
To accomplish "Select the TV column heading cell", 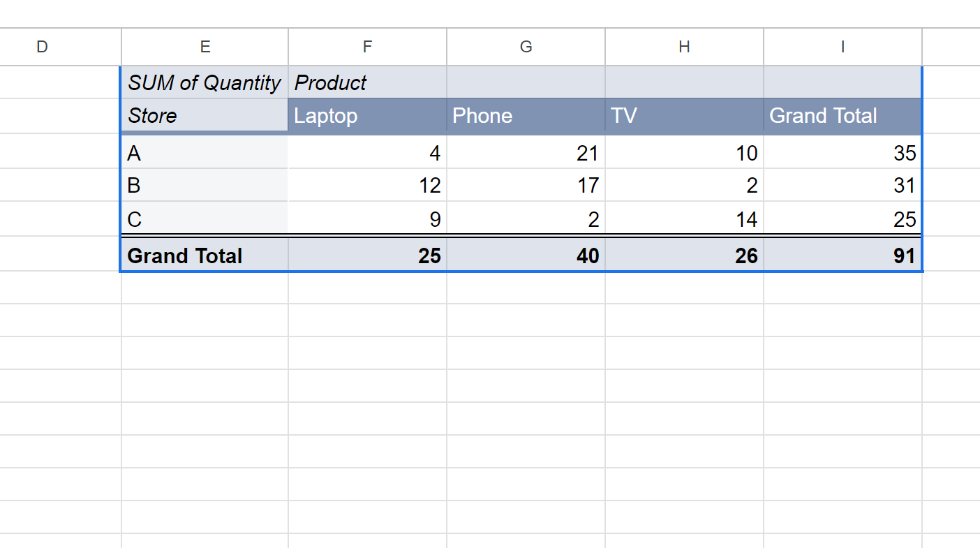I will 684,116.
